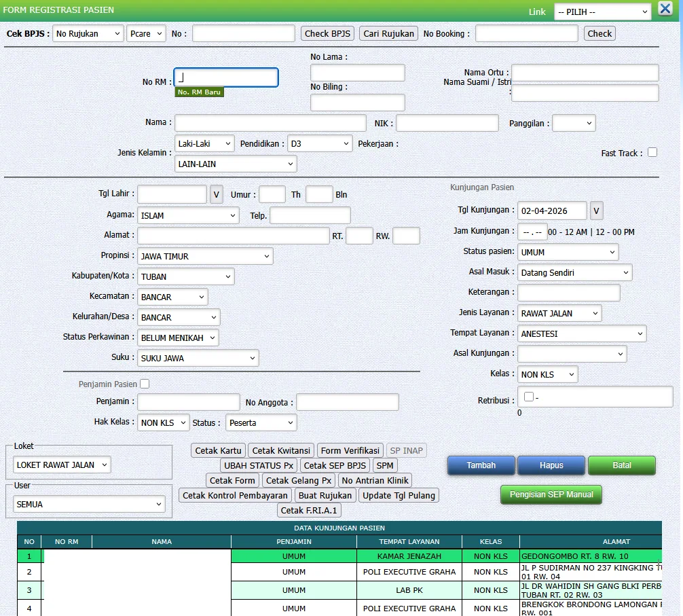
Task: Expand Pekerjaan LAIN-LAIN dropdown
Action: 236,164
